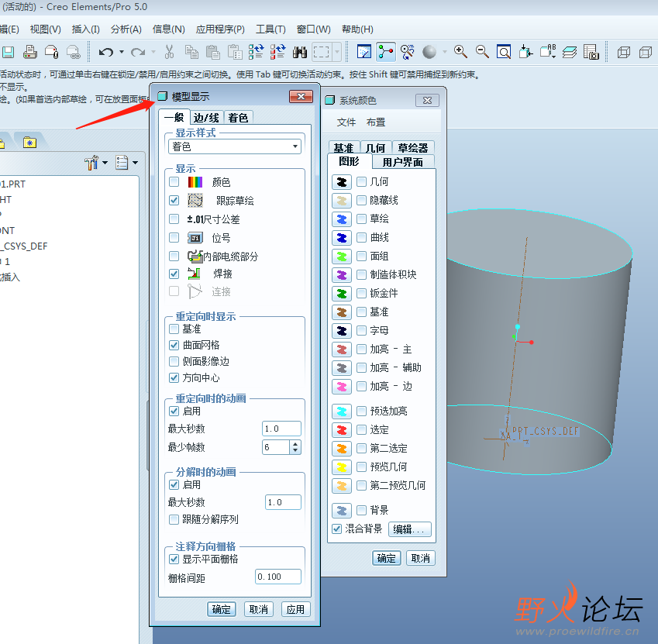Uncheck the 曲面网格 checkbox
The width and height of the screenshot is (658, 644).
[174, 346]
